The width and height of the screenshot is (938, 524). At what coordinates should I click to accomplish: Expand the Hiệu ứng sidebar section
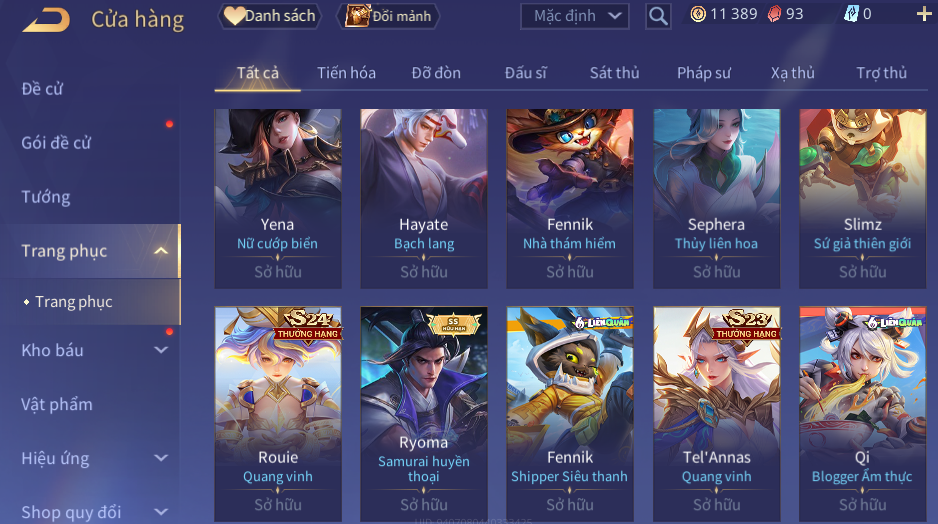[160, 458]
